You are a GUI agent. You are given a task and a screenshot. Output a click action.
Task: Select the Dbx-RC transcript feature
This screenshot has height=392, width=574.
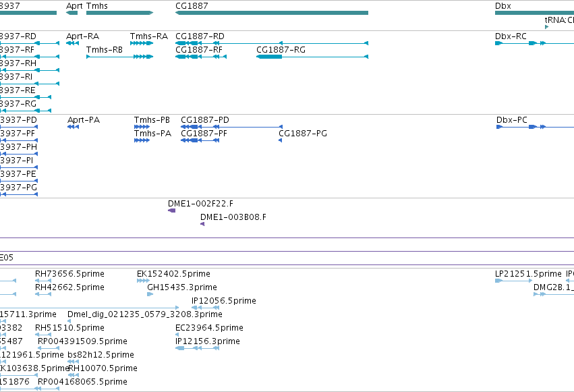534,43
